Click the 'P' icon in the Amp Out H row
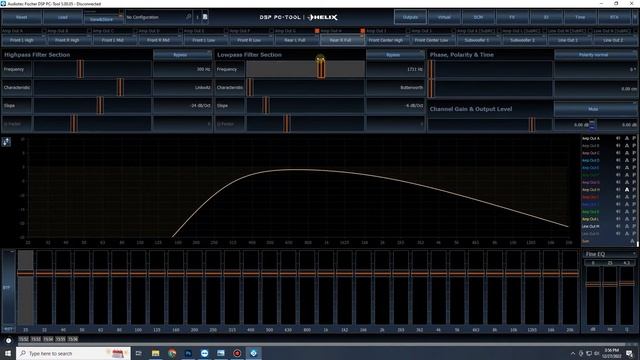The width and height of the screenshot is (640, 360). [634, 190]
